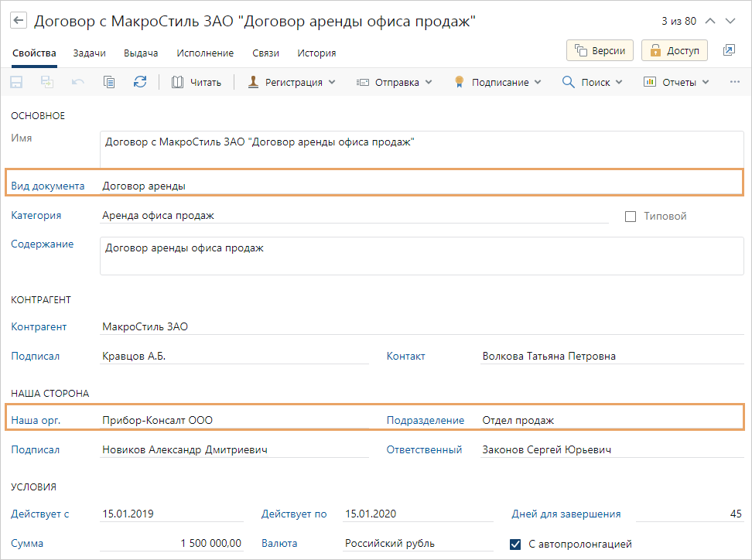Open the Отчеты dropdown menu

pyautogui.click(x=676, y=82)
